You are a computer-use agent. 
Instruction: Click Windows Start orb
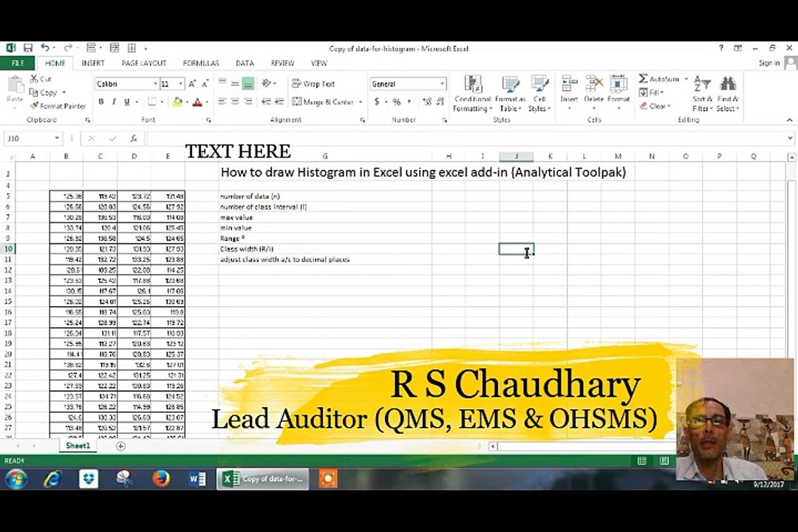[x=16, y=479]
